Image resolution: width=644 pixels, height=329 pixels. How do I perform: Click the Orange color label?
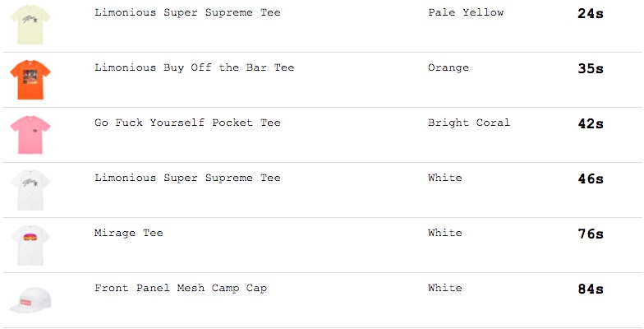point(448,67)
